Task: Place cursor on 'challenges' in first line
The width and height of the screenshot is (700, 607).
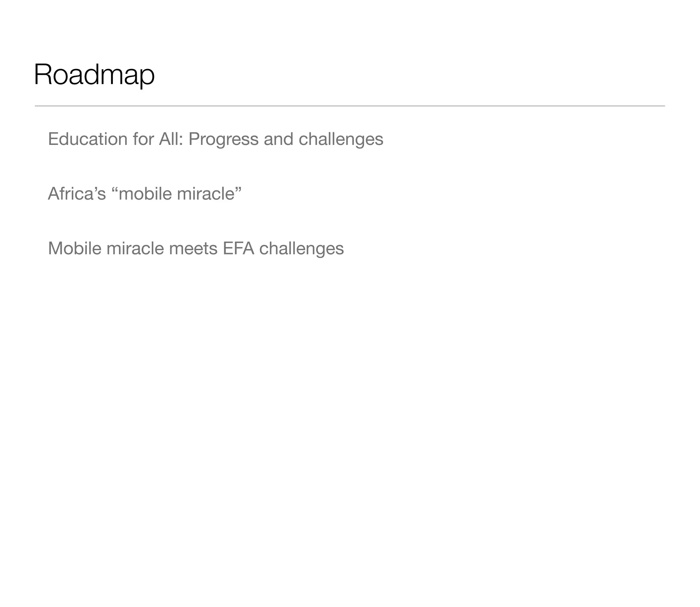Action: pyautogui.click(x=341, y=139)
